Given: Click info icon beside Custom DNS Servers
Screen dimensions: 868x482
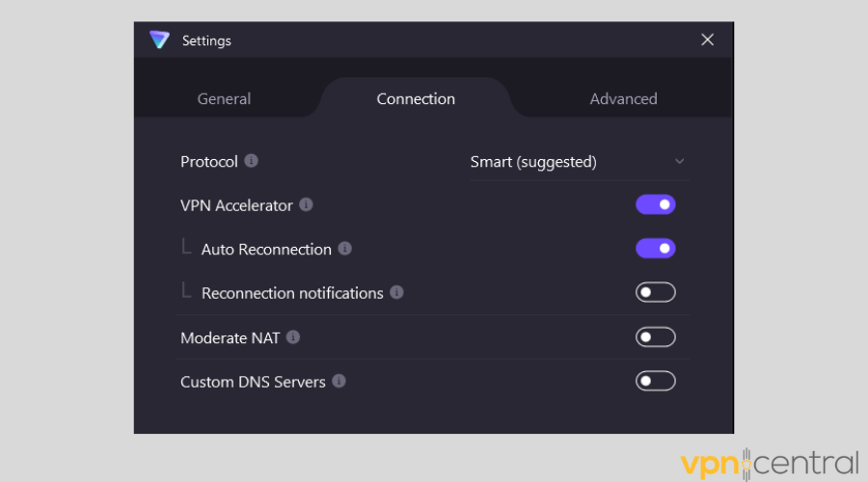Looking at the screenshot, I should 339,381.
